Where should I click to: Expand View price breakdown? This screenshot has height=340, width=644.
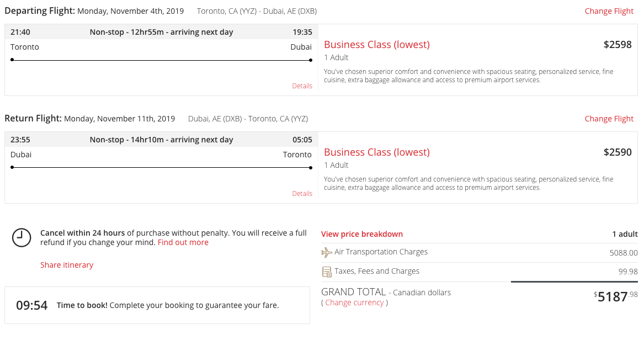(x=362, y=234)
